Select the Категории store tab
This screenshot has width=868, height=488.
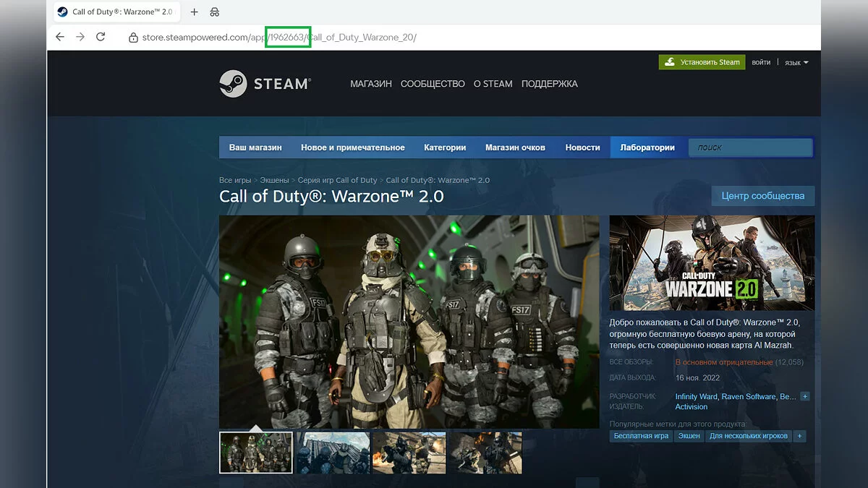click(445, 147)
